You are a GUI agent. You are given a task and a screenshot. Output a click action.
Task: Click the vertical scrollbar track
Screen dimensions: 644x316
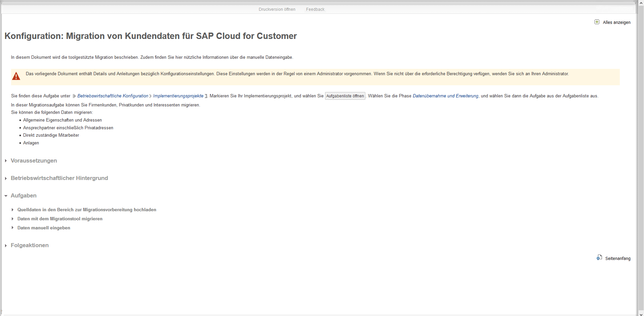(641, 158)
